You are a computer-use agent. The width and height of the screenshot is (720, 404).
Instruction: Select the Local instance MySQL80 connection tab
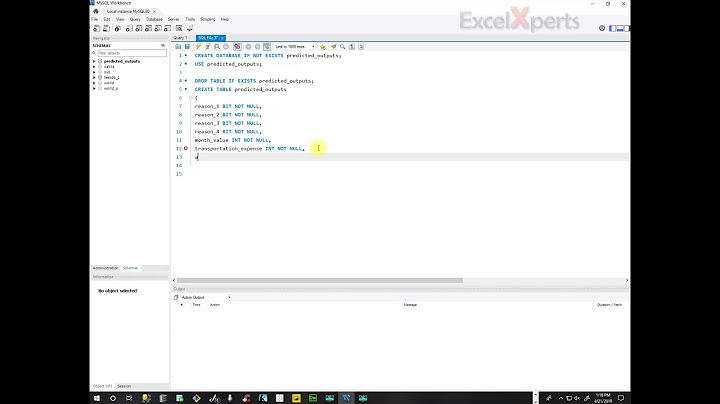click(128, 11)
